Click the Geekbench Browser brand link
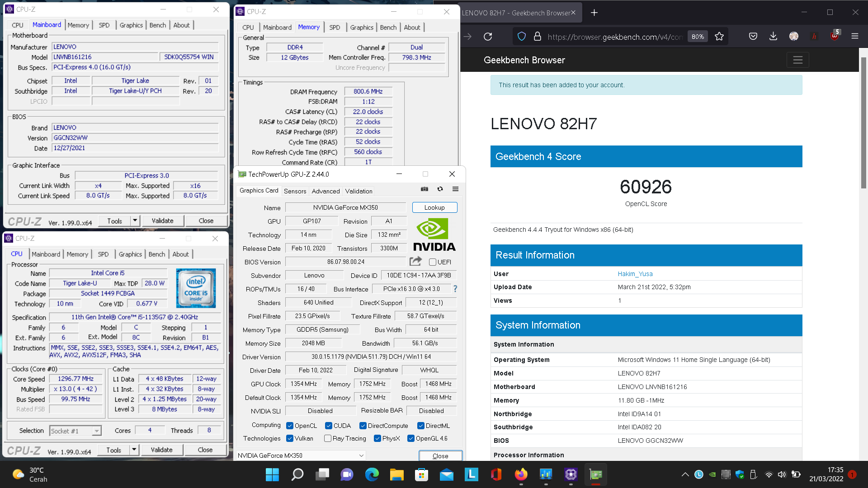This screenshot has height=488, width=868. [524, 60]
